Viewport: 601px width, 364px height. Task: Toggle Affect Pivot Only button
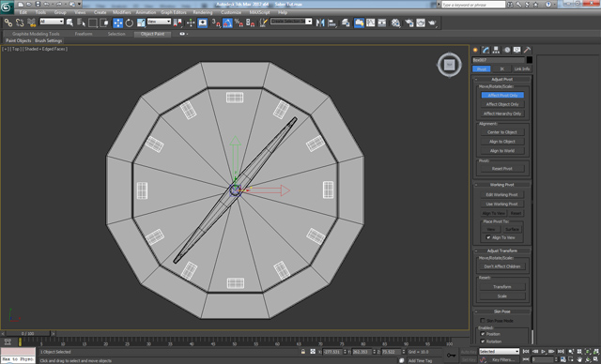click(502, 95)
